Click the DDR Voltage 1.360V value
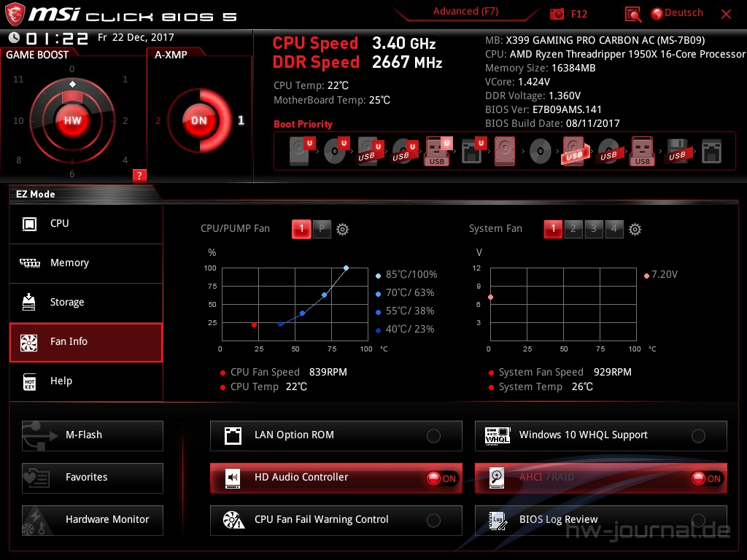The width and height of the screenshot is (747, 560). [x=565, y=96]
